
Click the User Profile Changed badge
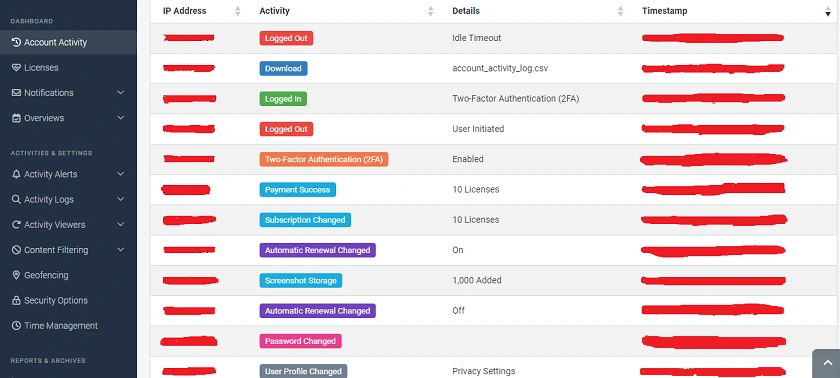303,372
